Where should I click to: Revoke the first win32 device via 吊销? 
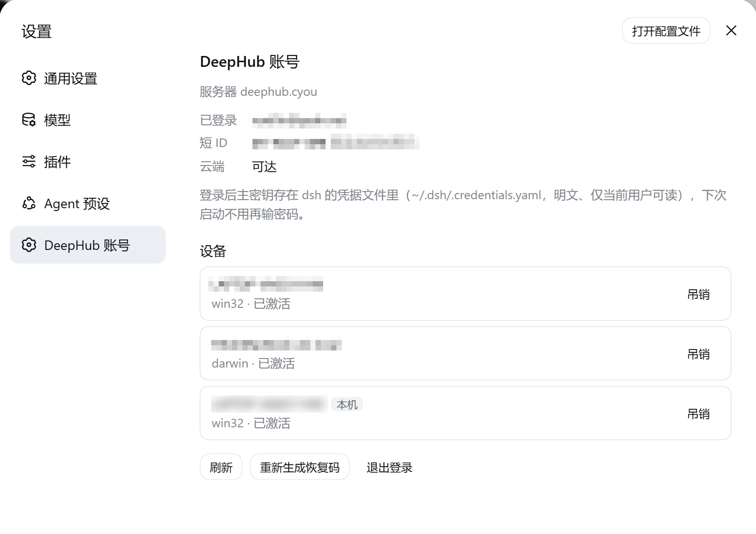point(699,295)
